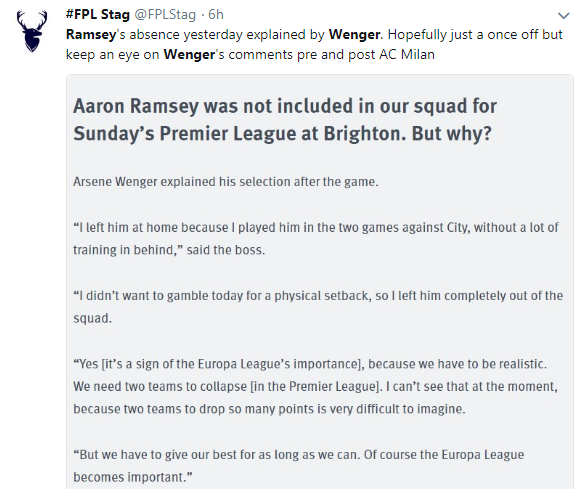Open the 6h timestamp permalink
The height and width of the screenshot is (489, 583).
pos(216,15)
